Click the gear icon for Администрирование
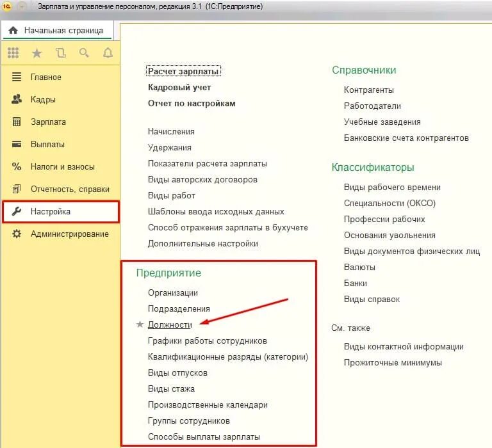 16,234
